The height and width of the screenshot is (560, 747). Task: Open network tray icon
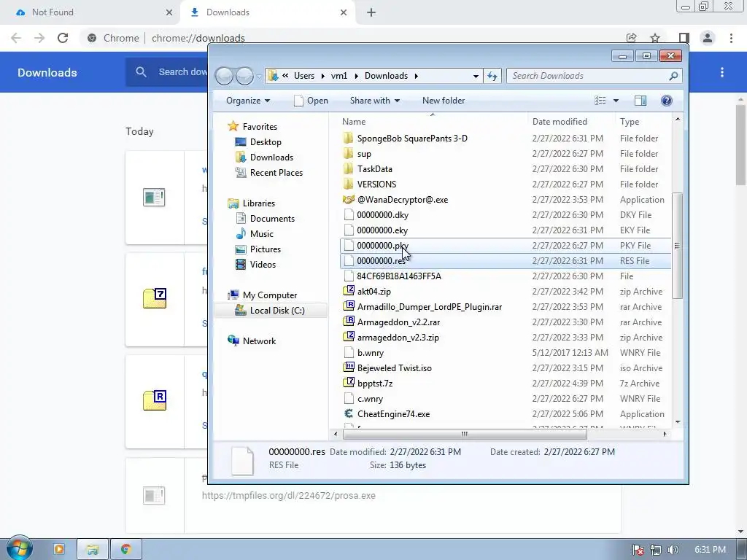(656, 550)
